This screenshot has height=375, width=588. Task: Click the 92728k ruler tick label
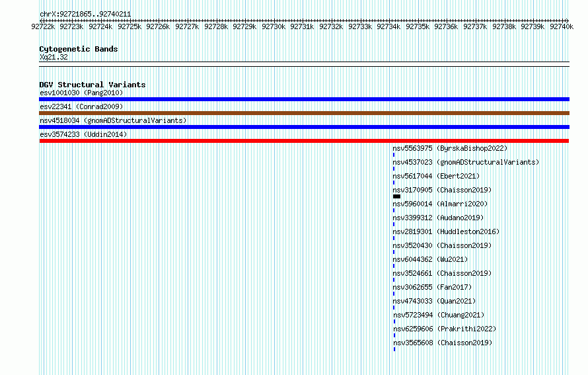point(216,26)
